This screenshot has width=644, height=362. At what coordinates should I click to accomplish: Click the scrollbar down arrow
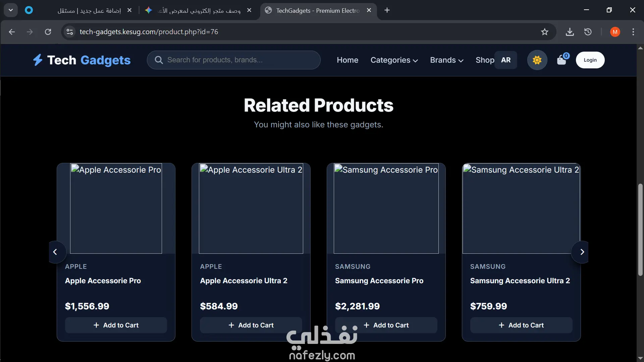tap(640, 358)
